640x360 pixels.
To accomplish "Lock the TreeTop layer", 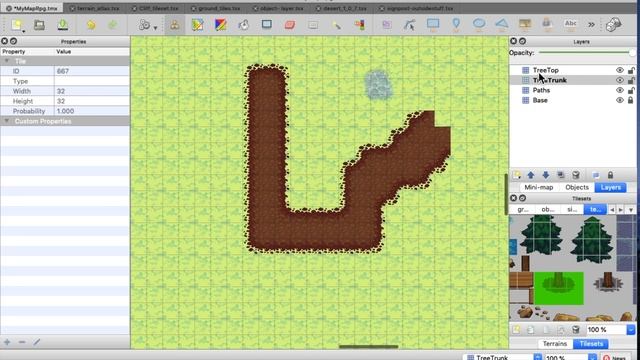I will point(631,70).
